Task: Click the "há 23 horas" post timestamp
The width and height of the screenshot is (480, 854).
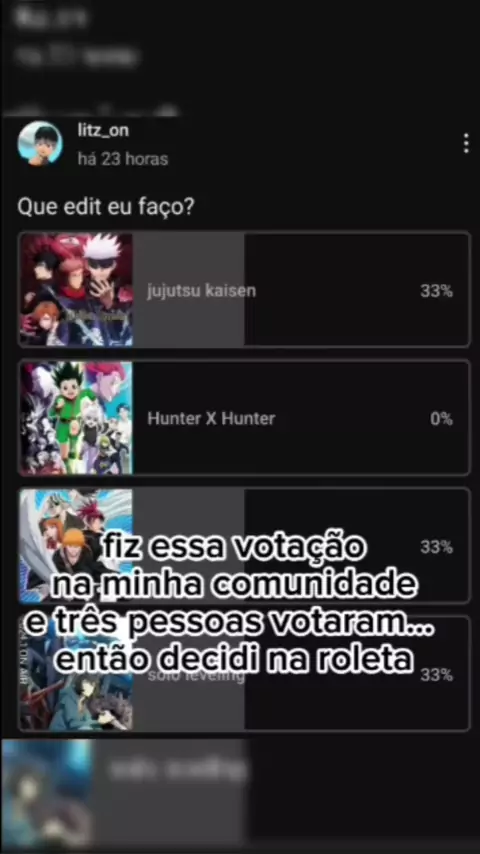Action: tap(123, 159)
